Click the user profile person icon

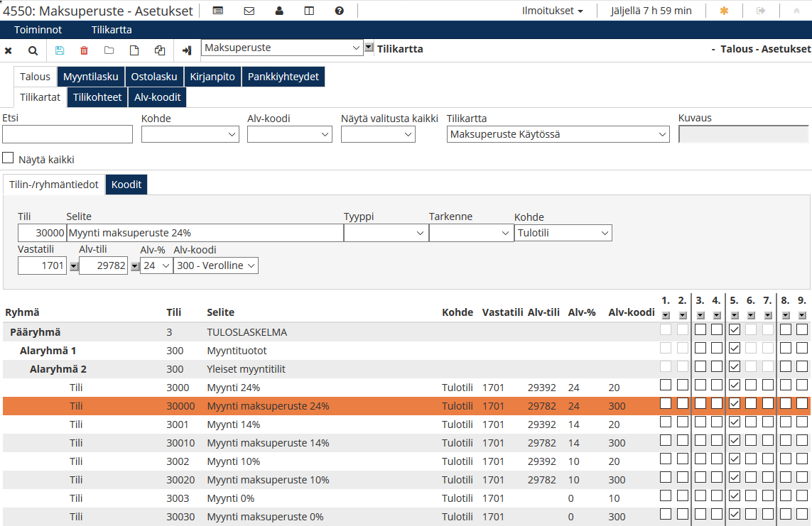pyautogui.click(x=279, y=11)
